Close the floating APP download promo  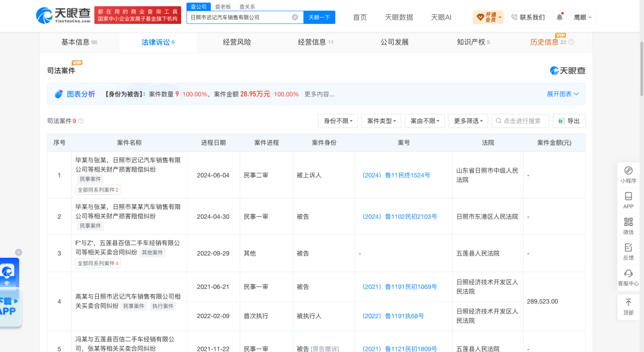[x=18, y=253]
